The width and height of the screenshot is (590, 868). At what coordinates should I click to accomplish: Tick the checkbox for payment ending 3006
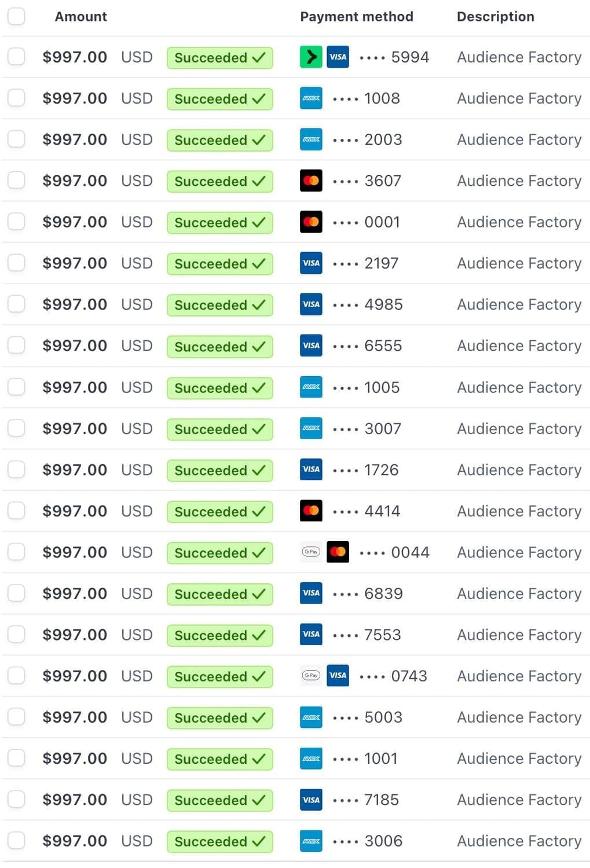pos(16,840)
